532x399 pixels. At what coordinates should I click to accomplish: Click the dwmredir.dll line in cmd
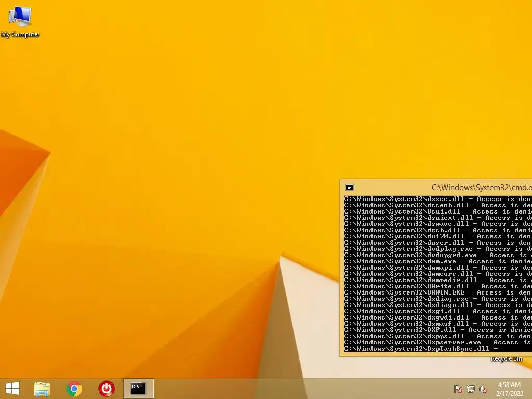click(437, 280)
